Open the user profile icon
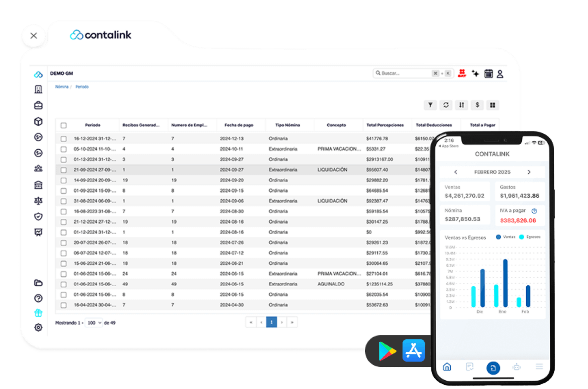The image size is (588, 389). (500, 74)
